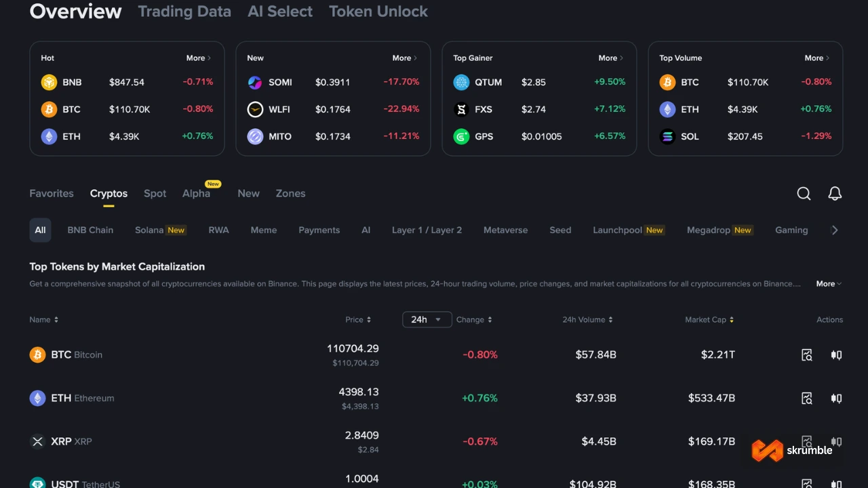This screenshot has width=868, height=488.
Task: Switch to Spot tab
Action: coord(155,193)
